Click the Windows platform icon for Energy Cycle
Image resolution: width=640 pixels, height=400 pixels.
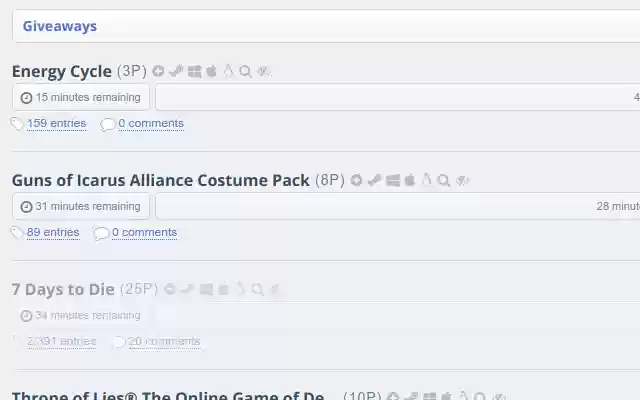[x=194, y=71]
